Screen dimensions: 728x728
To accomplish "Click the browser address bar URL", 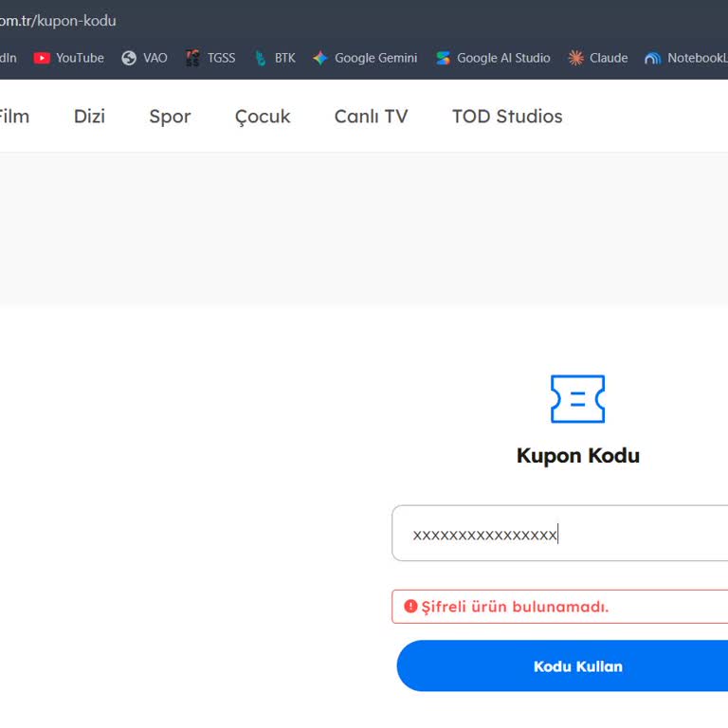I will [58, 21].
